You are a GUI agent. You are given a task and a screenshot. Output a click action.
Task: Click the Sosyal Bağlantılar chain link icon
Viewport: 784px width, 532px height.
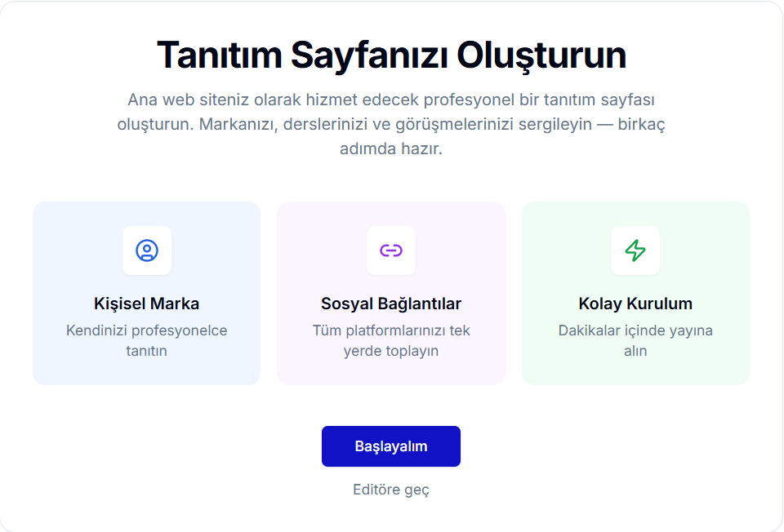391,250
